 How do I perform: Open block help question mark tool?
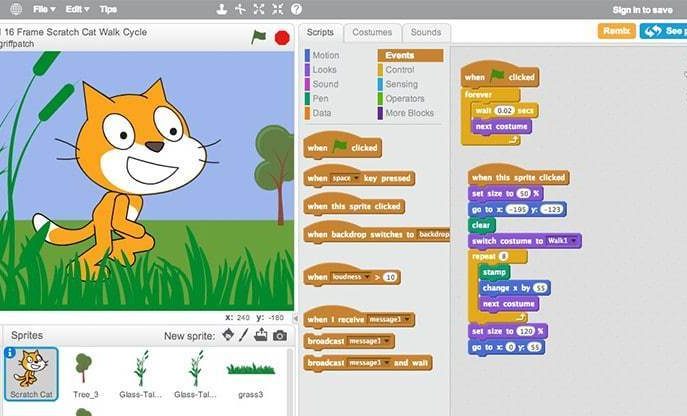(x=297, y=9)
